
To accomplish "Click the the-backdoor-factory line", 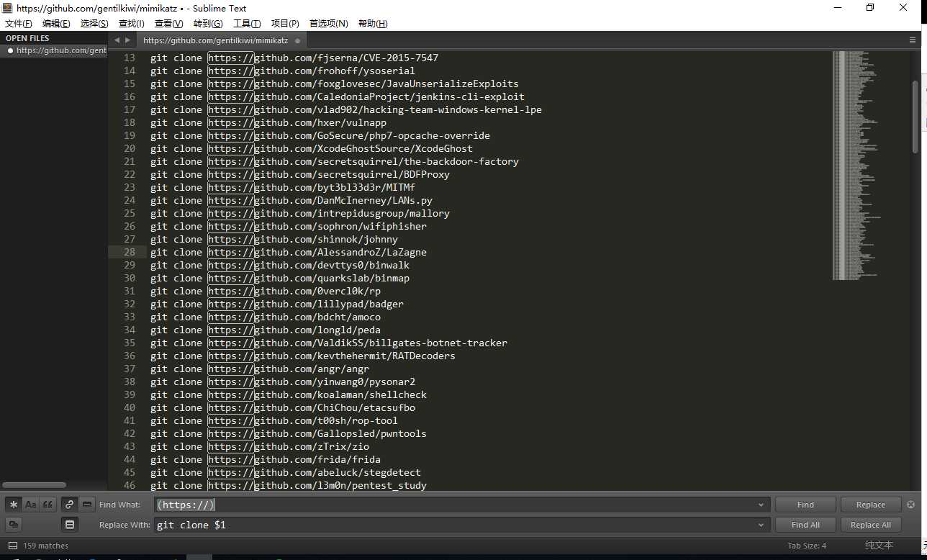I will (335, 161).
